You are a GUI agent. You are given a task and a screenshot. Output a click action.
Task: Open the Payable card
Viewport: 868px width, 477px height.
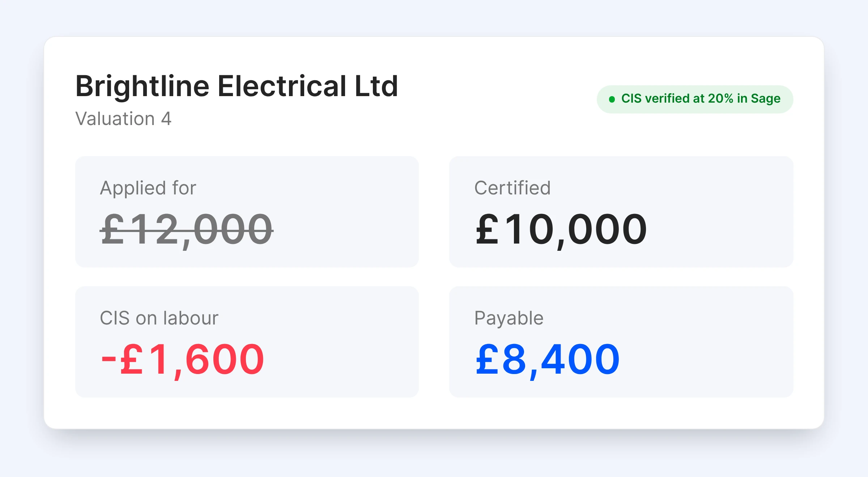pos(621,342)
